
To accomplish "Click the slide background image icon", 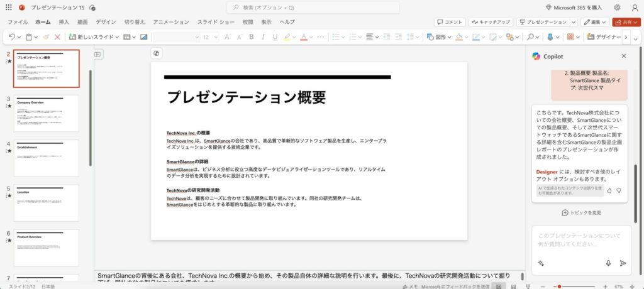I will coord(144,37).
